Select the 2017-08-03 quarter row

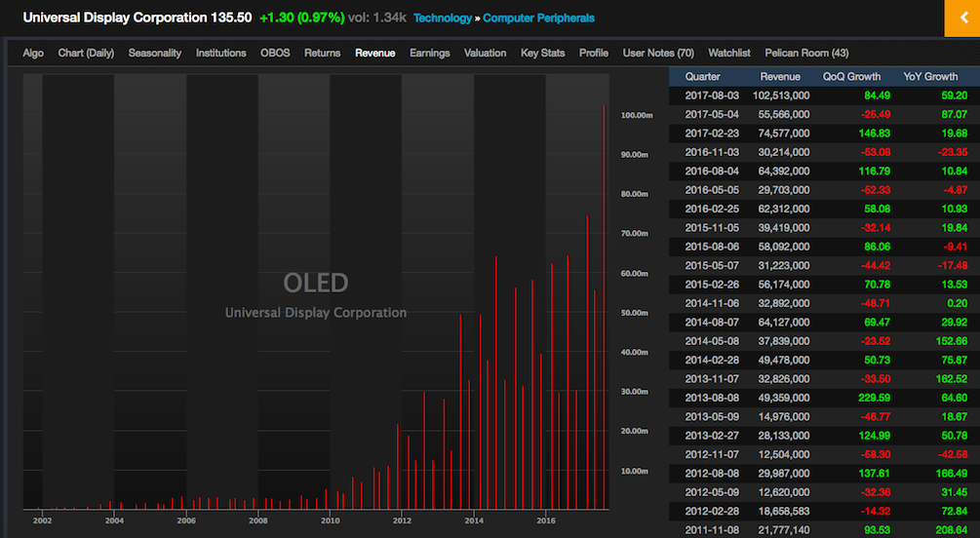coord(824,96)
